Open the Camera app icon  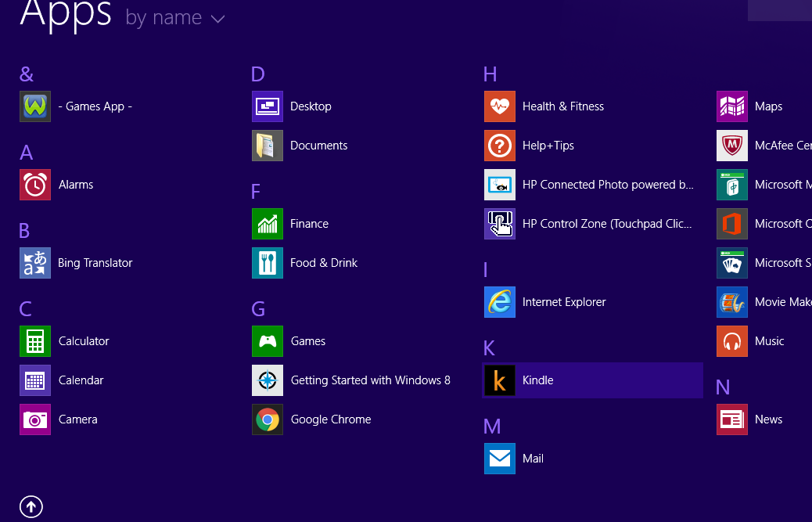[x=35, y=419]
